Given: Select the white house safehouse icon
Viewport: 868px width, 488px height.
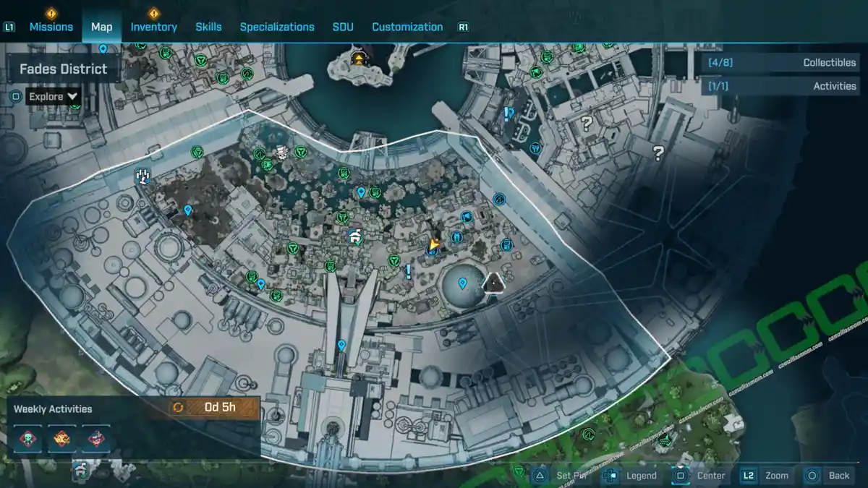Looking at the screenshot, I should click(354, 236).
